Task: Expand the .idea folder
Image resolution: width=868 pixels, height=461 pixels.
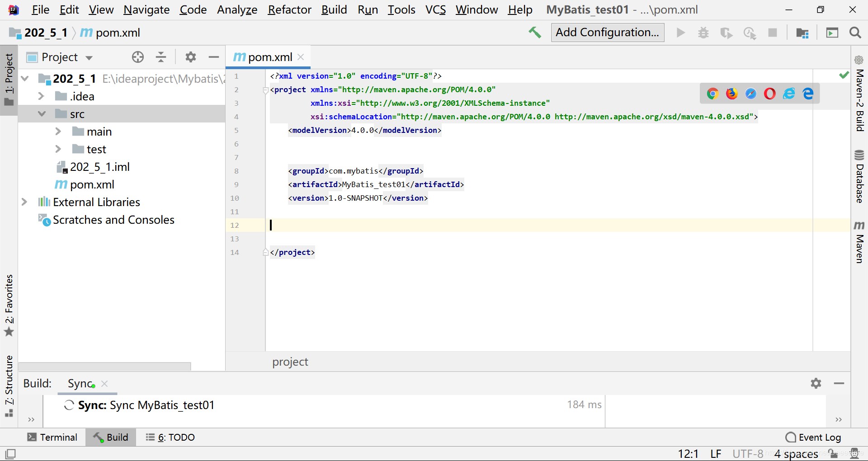Action: [41, 96]
